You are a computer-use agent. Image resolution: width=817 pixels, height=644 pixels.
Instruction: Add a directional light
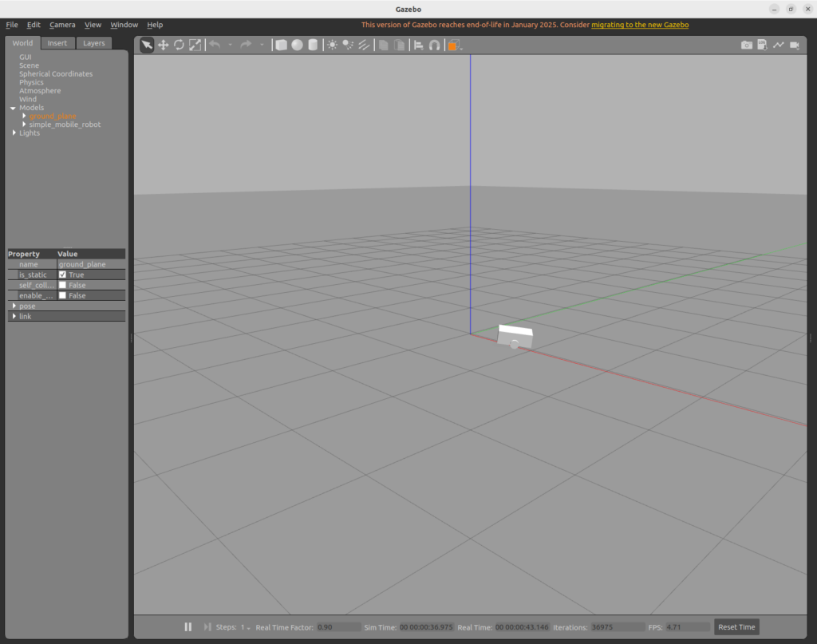click(364, 45)
